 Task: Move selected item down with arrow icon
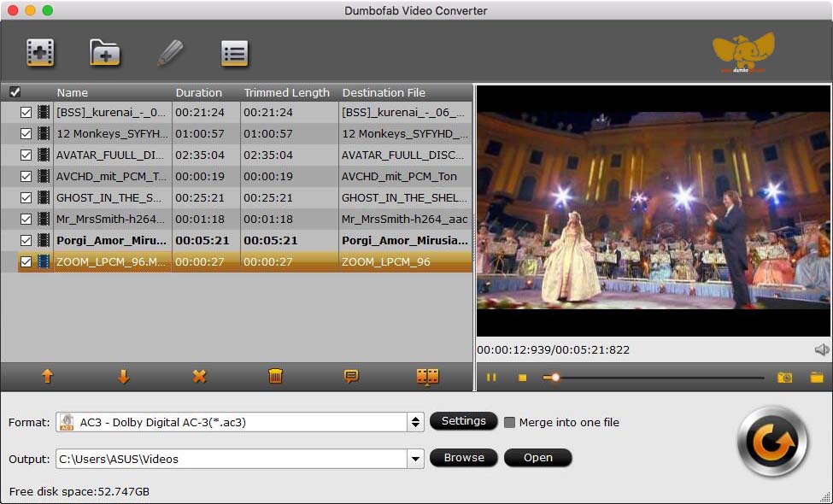pos(124,377)
